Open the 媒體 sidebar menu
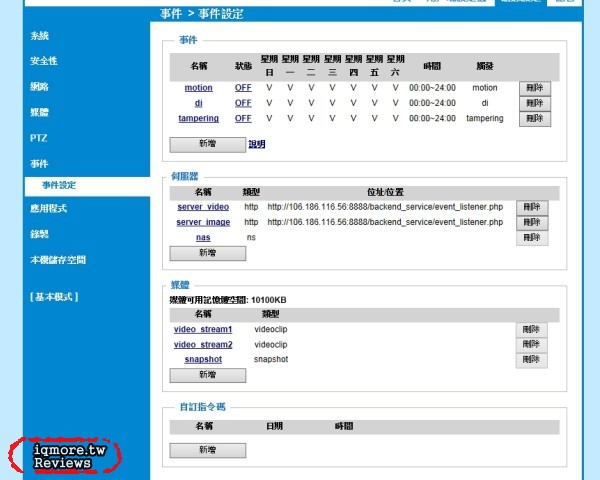This screenshot has width=600, height=480. click(39, 112)
